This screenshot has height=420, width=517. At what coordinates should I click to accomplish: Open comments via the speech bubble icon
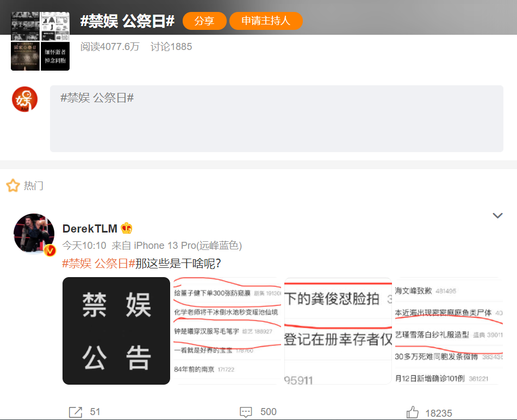pos(247,411)
